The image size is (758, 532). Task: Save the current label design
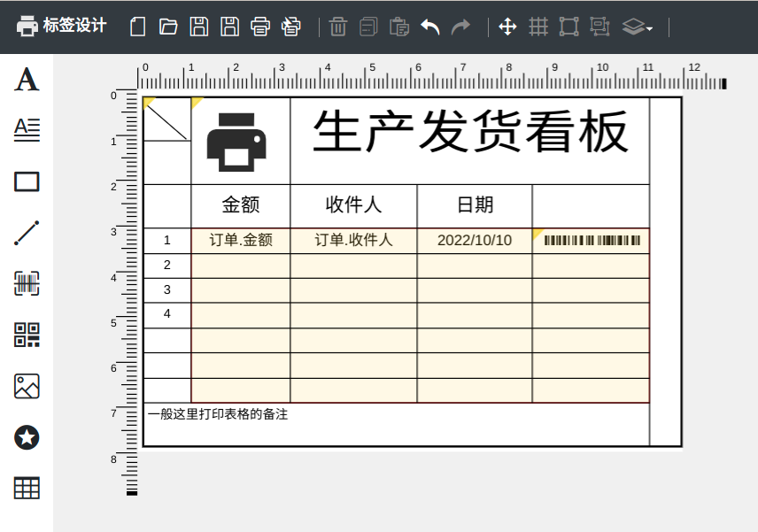pos(200,27)
